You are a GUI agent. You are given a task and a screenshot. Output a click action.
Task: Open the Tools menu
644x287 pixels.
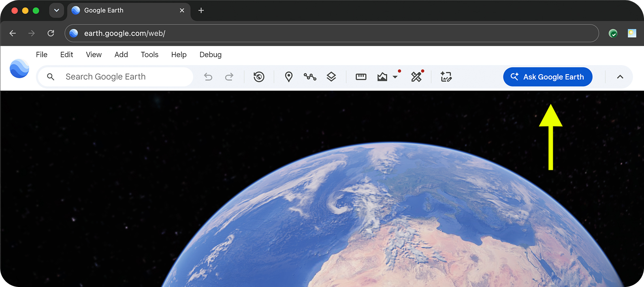click(x=149, y=54)
